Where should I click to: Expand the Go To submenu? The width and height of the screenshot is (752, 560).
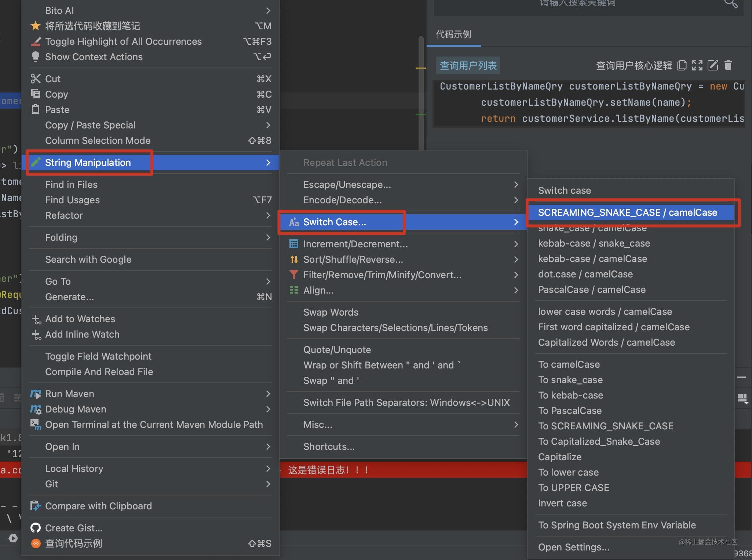pos(268,281)
